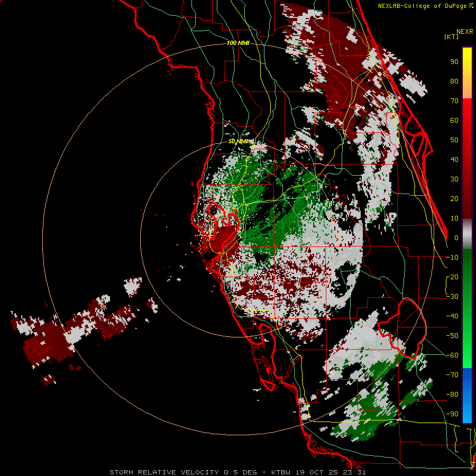Click the NEXR label above the color scale
The height and width of the screenshot is (476, 476).
point(465,32)
